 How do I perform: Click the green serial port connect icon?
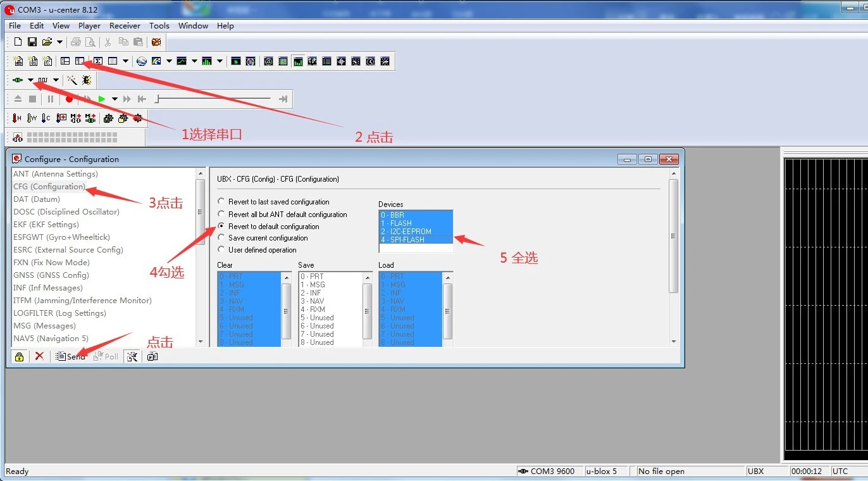(x=18, y=80)
